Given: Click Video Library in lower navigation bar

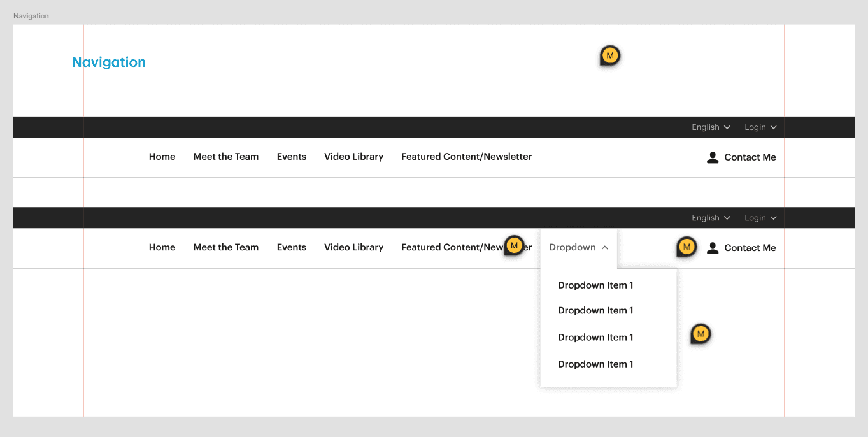Looking at the screenshot, I should [x=353, y=247].
